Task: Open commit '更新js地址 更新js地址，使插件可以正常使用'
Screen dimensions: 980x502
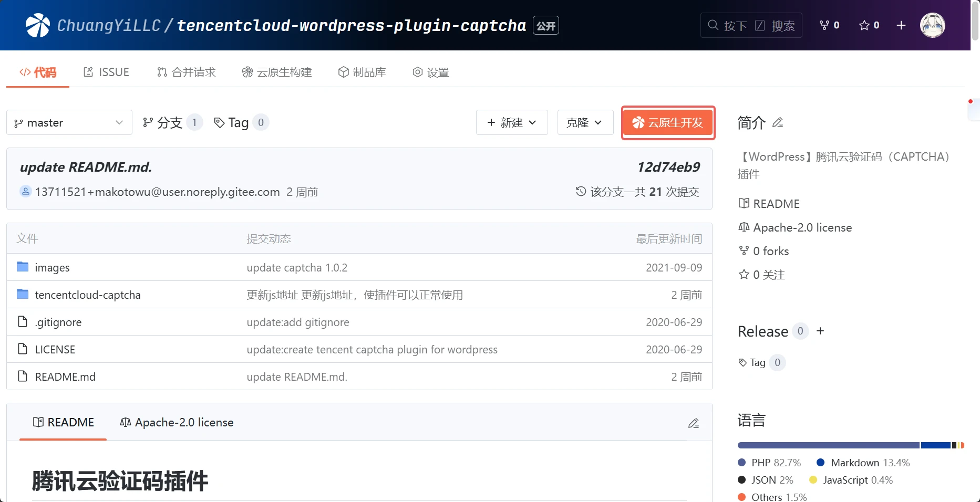Action: coord(355,295)
